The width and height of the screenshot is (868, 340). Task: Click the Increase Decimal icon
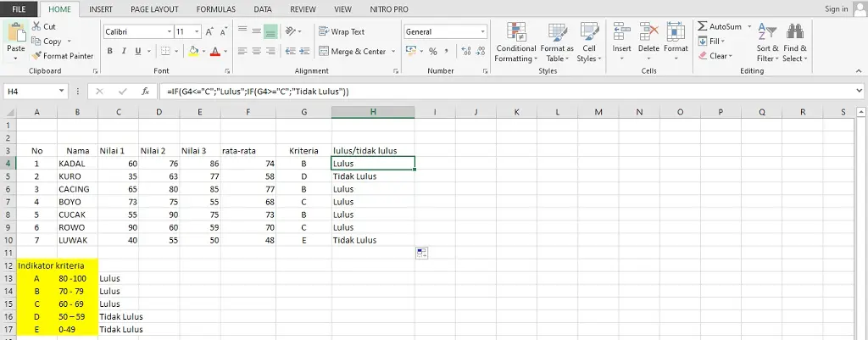(x=466, y=51)
